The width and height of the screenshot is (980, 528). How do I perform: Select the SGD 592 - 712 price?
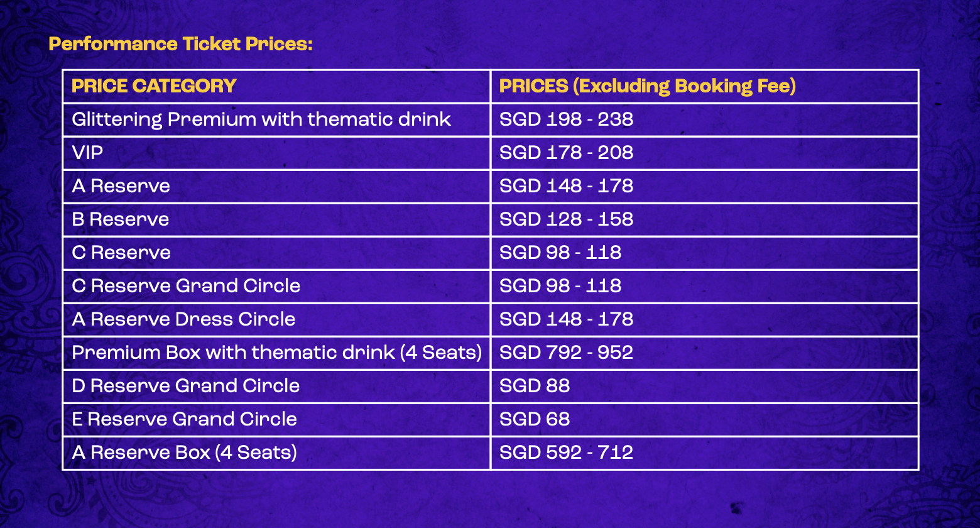point(566,453)
